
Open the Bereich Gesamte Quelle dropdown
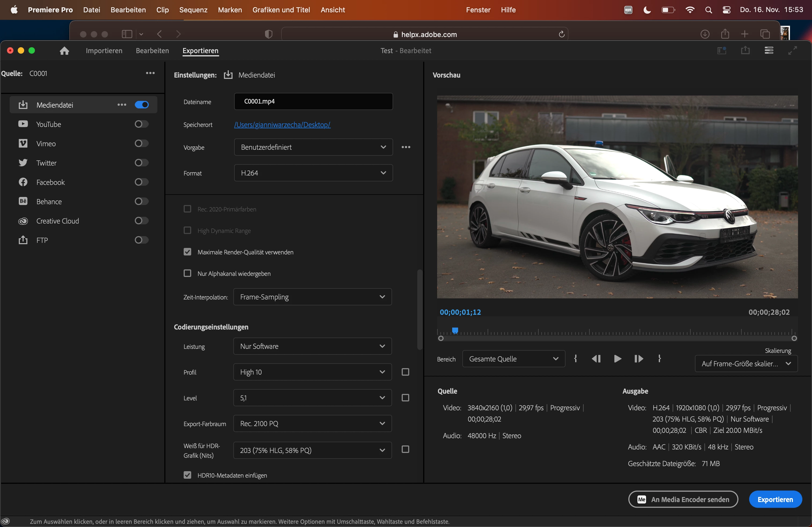coord(513,358)
